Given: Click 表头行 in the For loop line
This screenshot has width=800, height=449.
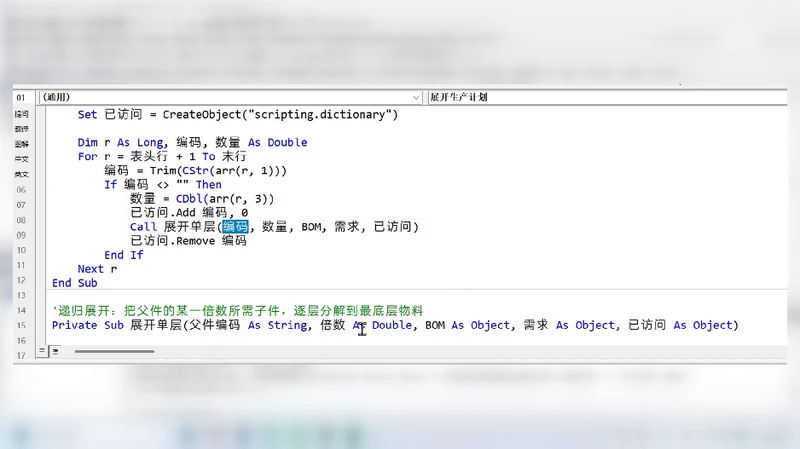Looking at the screenshot, I should (148, 157).
